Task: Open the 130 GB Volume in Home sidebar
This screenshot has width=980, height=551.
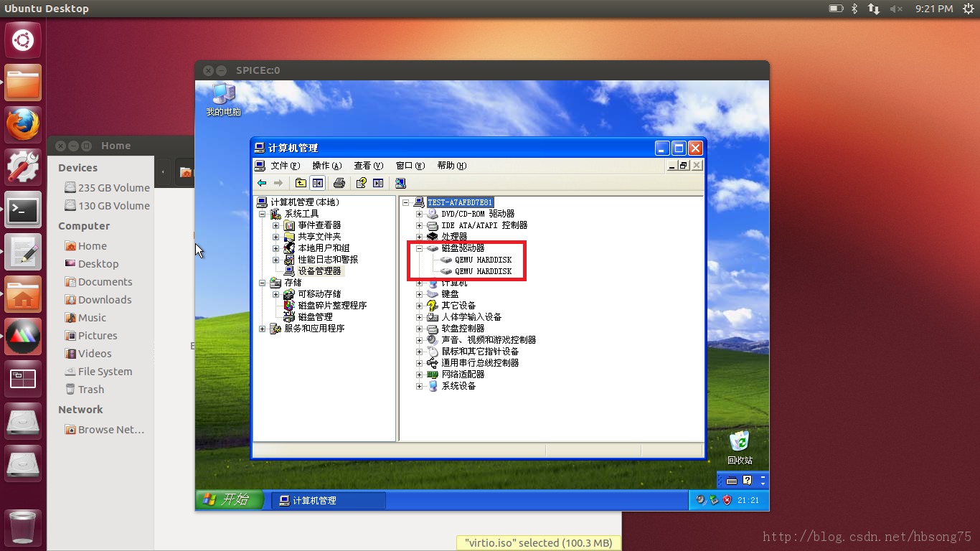Action: coord(106,206)
